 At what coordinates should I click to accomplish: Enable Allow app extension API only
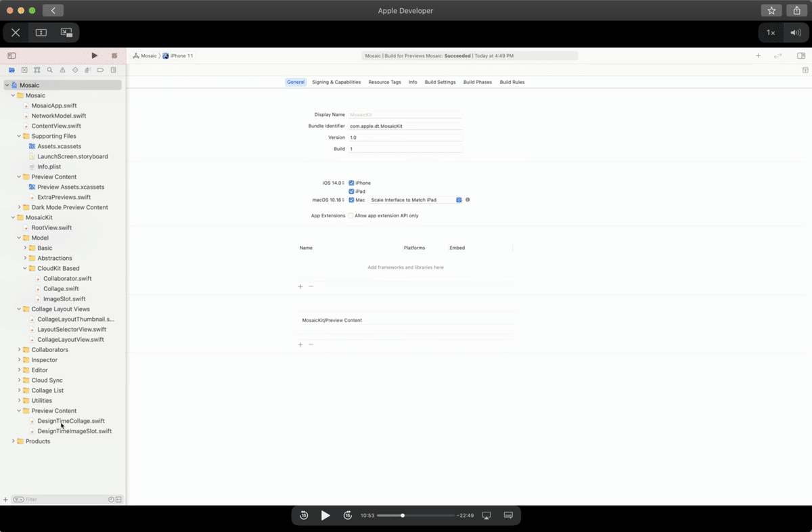click(351, 215)
